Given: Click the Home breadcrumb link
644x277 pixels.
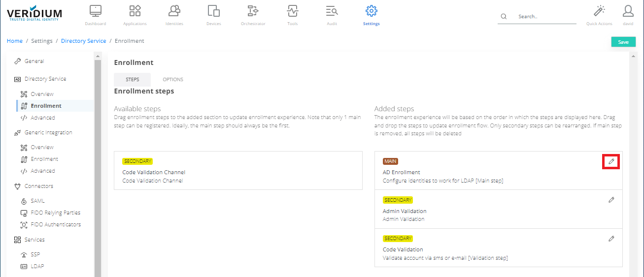Looking at the screenshot, I should (x=15, y=41).
